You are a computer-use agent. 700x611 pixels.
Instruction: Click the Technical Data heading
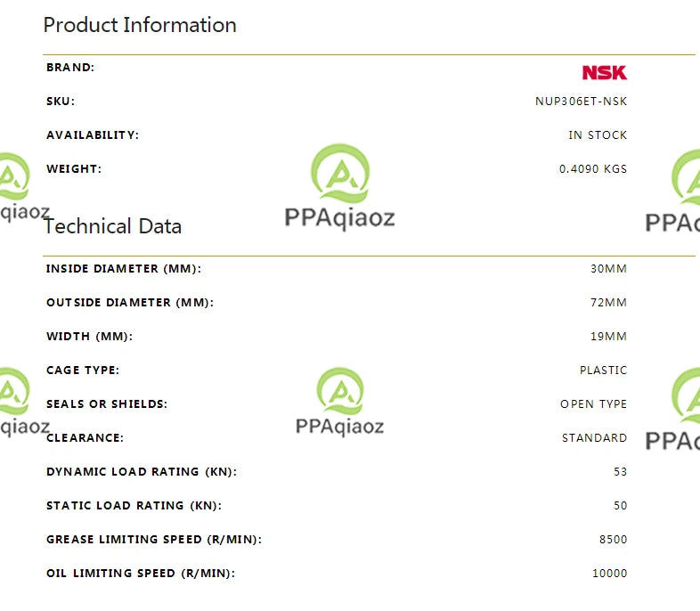point(112,226)
